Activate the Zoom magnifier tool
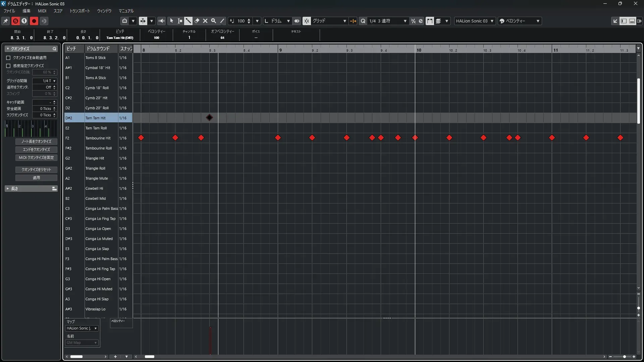The height and width of the screenshot is (362, 644). point(213,21)
